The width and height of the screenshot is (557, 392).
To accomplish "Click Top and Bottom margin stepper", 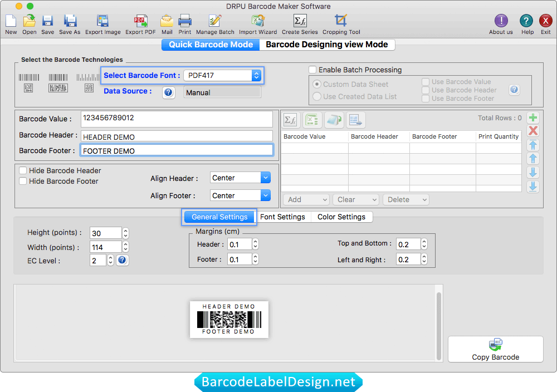I will click(424, 244).
